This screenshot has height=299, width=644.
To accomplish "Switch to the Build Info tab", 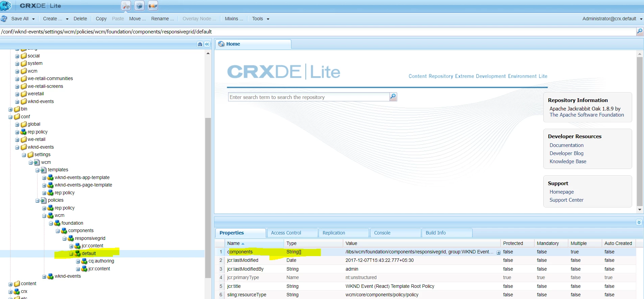I will pyautogui.click(x=447, y=233).
